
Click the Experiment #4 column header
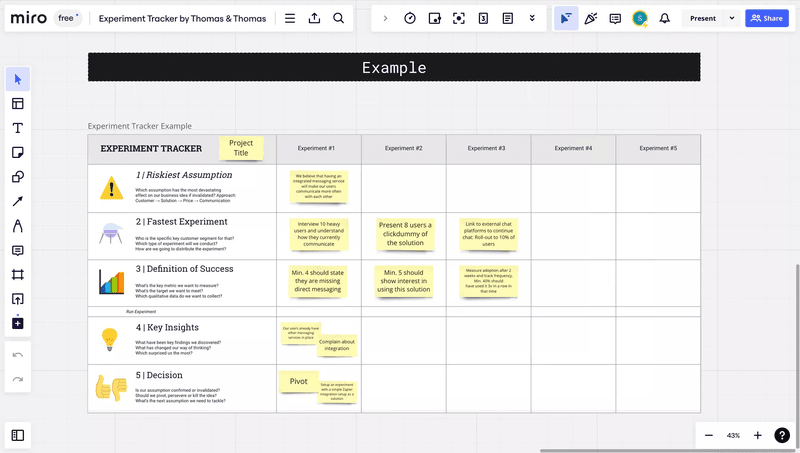pos(573,148)
